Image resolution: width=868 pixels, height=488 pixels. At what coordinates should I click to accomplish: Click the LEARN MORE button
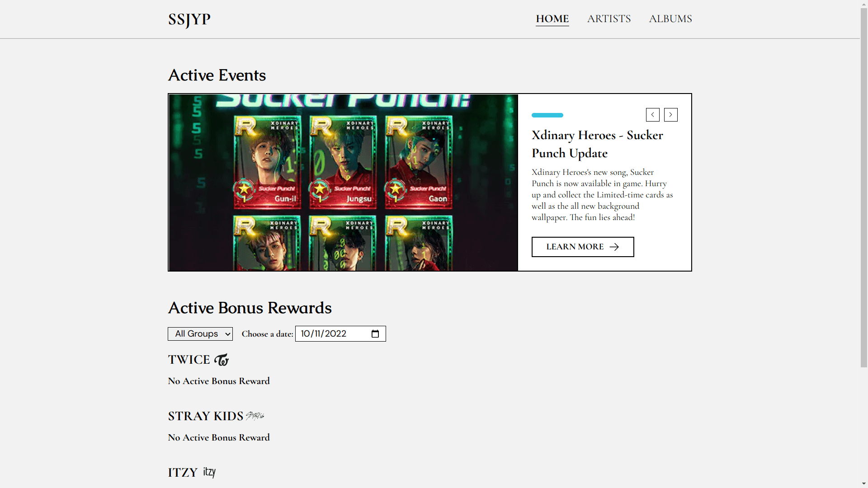click(x=582, y=247)
